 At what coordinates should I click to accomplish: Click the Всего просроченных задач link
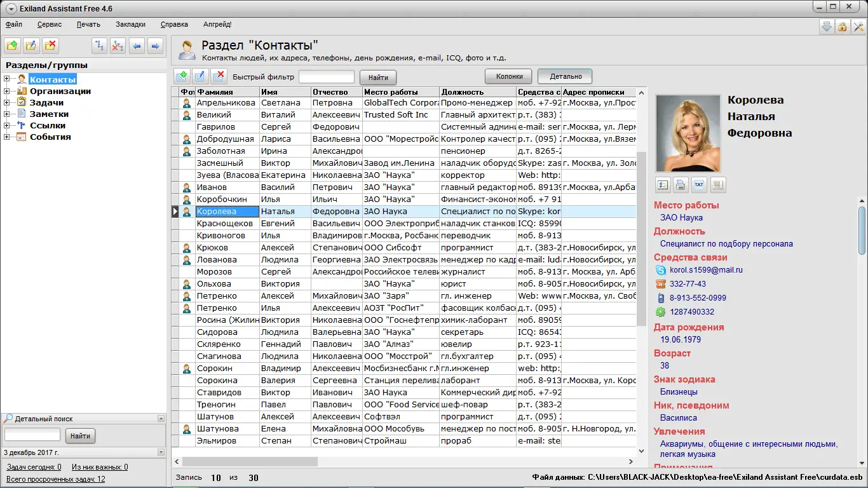point(56,479)
